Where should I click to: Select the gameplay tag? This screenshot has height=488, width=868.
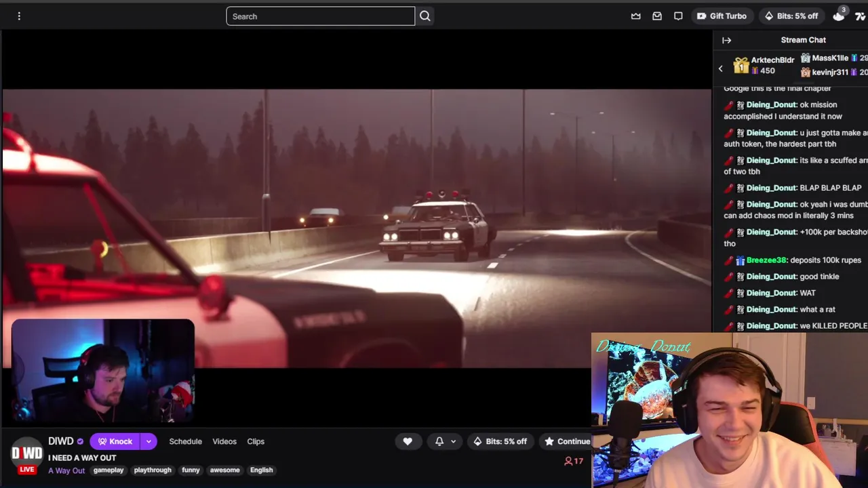pyautogui.click(x=108, y=470)
